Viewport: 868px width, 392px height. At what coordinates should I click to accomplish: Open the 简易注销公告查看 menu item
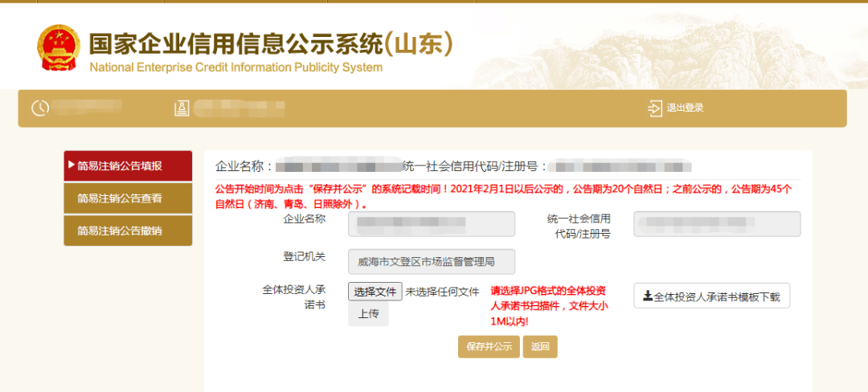click(128, 198)
